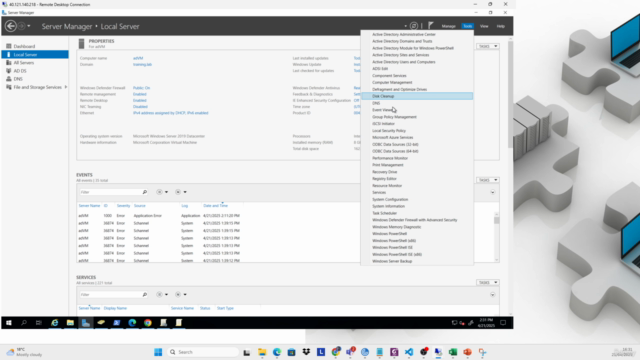This screenshot has width=640, height=360.
Task: Sort Events by Severity column
Action: (x=123, y=206)
